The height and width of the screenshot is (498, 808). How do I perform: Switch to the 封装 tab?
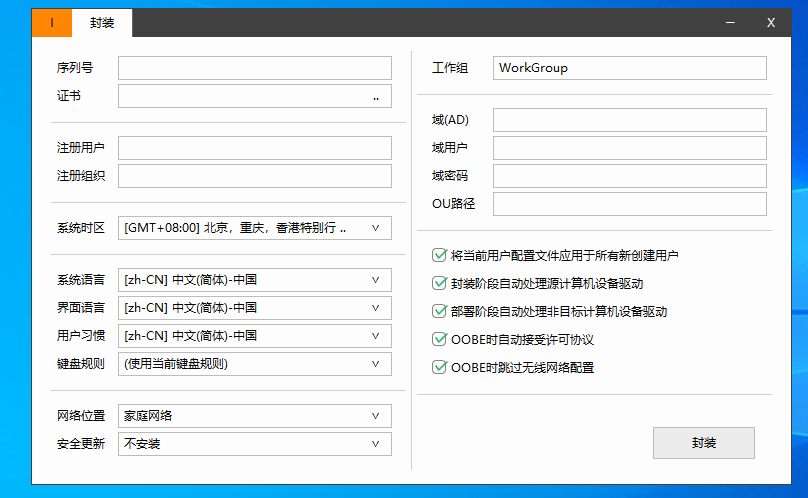tap(101, 23)
